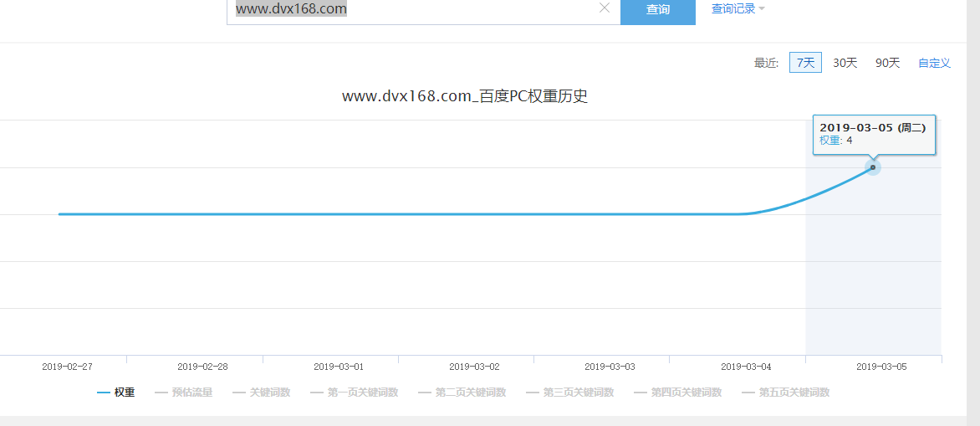Toggle 第三页关键词数 legend item

tap(570, 393)
